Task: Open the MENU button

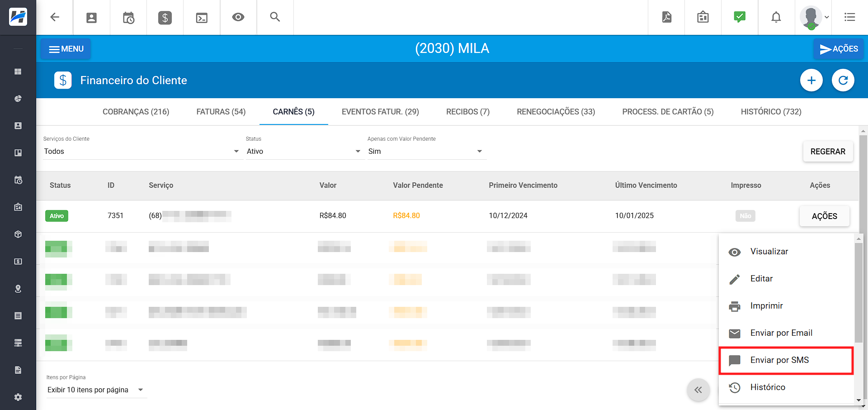Action: click(x=66, y=49)
